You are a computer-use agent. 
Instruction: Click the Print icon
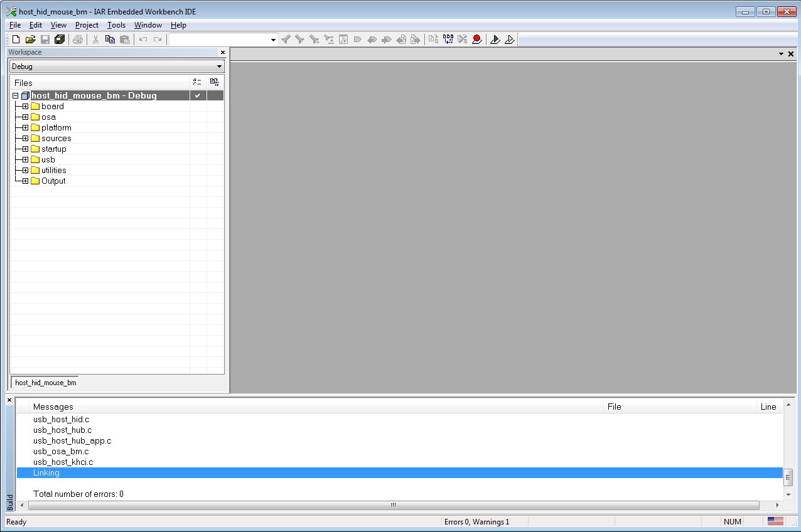tap(78, 40)
